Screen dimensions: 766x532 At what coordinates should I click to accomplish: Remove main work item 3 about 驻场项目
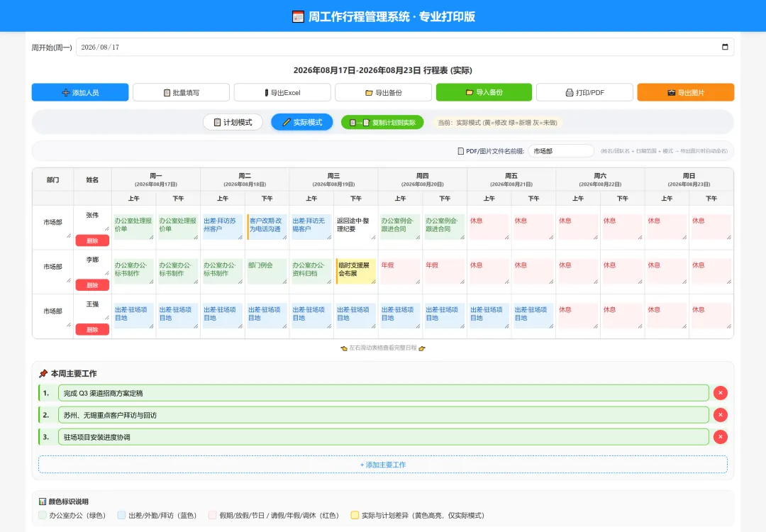tap(721, 437)
